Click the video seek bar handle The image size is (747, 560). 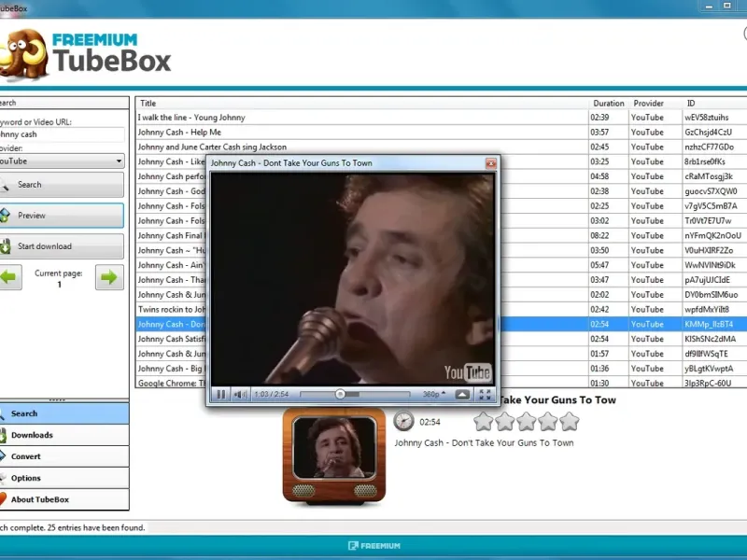point(340,394)
